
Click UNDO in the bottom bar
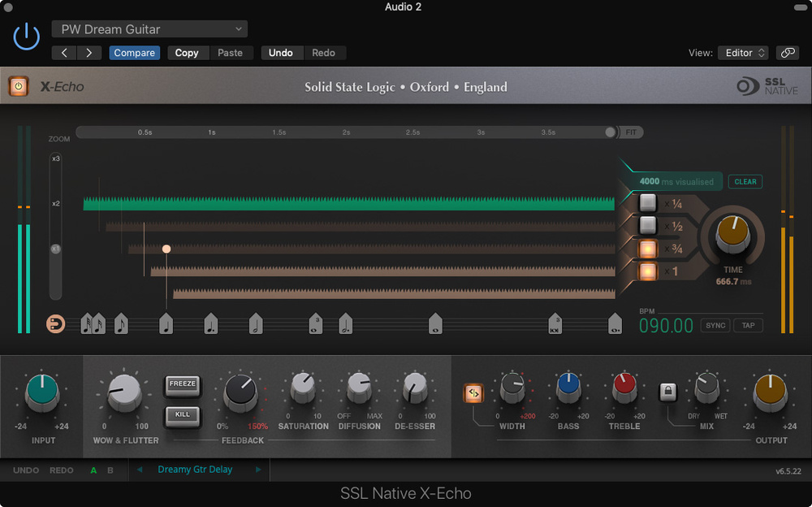coord(26,470)
